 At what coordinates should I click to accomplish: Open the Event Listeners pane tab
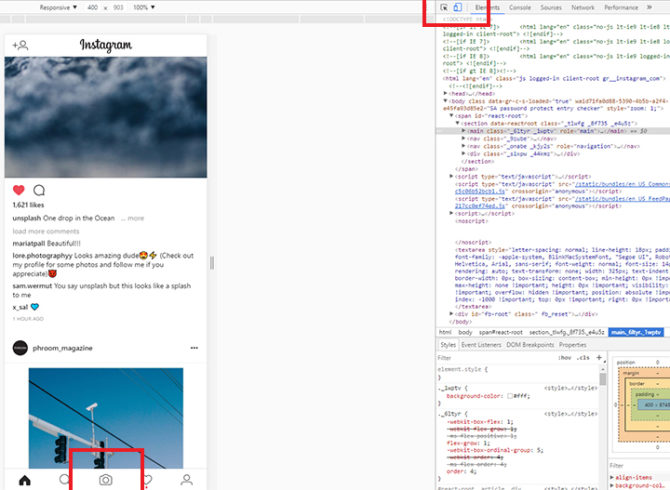click(x=481, y=345)
